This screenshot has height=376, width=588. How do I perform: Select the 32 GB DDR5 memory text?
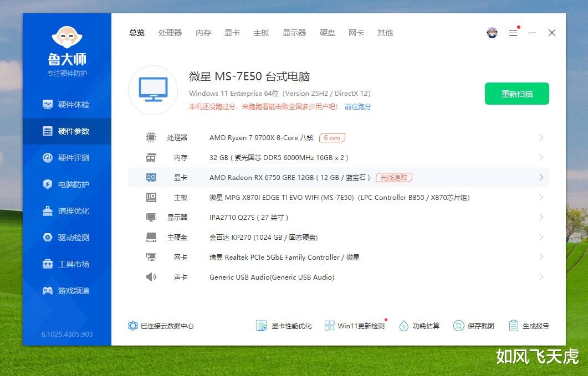tap(279, 157)
